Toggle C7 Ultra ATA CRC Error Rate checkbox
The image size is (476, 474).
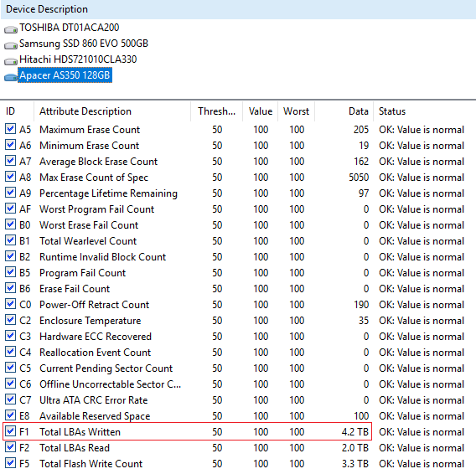(10, 399)
